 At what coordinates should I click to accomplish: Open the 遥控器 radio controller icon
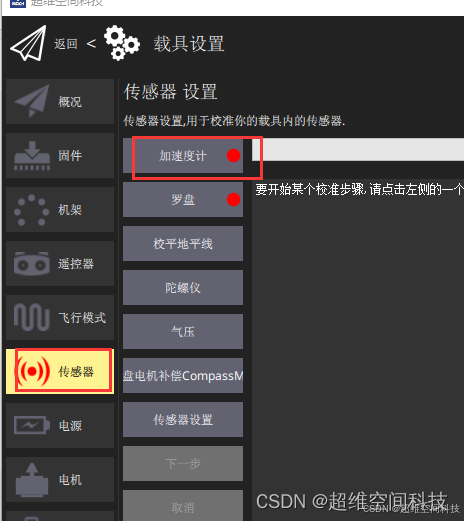32,264
